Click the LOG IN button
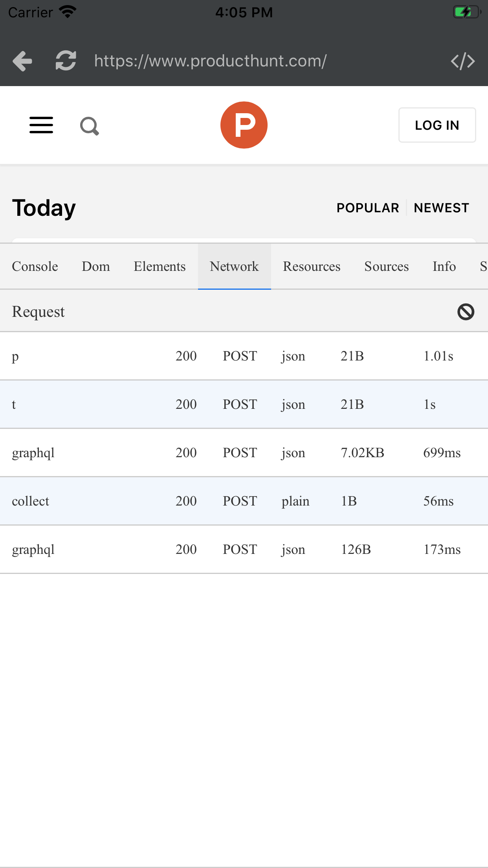This screenshot has width=488, height=868. [x=437, y=125]
